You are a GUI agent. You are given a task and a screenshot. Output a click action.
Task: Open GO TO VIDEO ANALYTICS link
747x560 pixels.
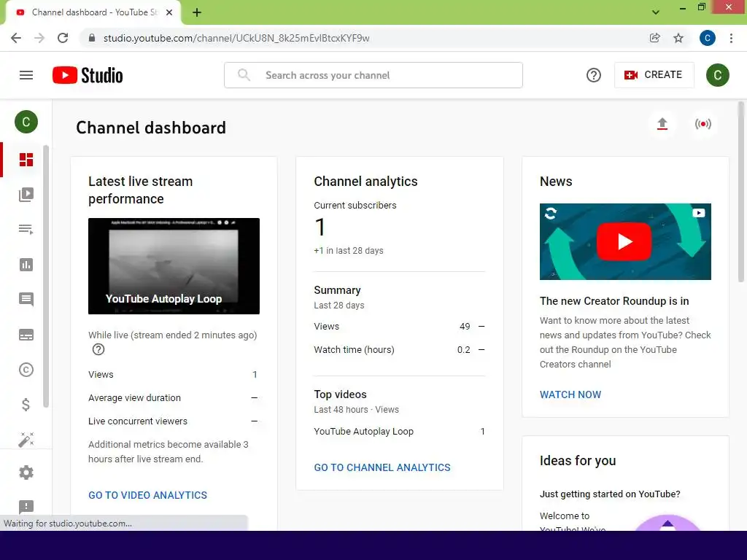(x=147, y=495)
